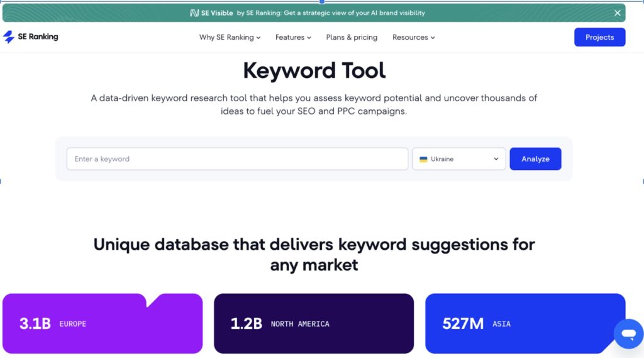Expand the Resources menu
The height and width of the screenshot is (358, 644).
tap(413, 37)
